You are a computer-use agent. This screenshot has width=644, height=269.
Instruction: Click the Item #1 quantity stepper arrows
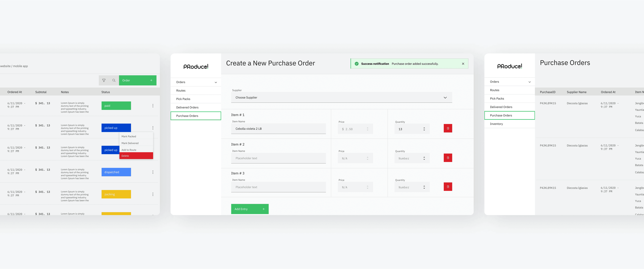[x=424, y=129]
